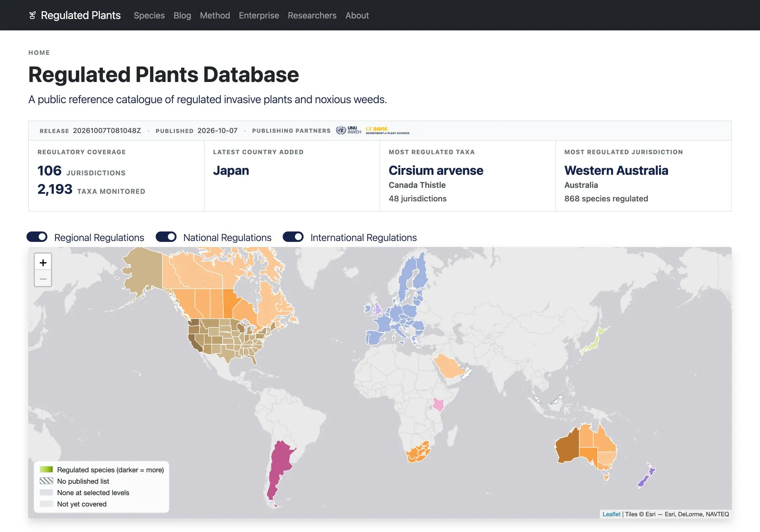Viewport: 760px width, 532px height.
Task: Toggle International Regulations switch
Action: (x=293, y=237)
